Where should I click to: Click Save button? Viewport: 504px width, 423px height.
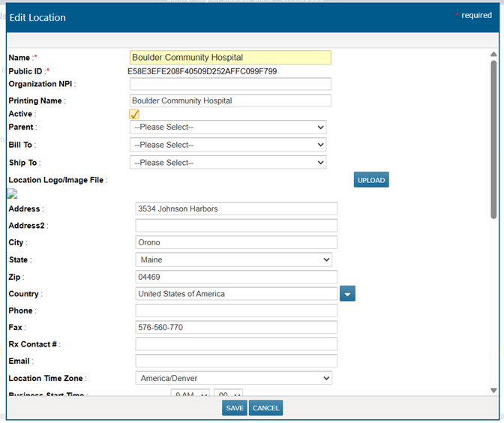click(x=234, y=408)
